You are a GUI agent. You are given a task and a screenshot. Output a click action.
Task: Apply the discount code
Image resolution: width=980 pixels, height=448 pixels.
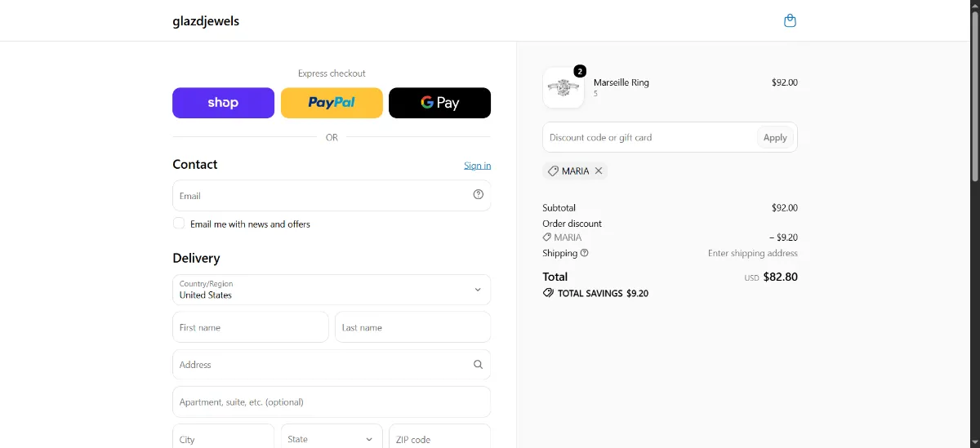775,137
